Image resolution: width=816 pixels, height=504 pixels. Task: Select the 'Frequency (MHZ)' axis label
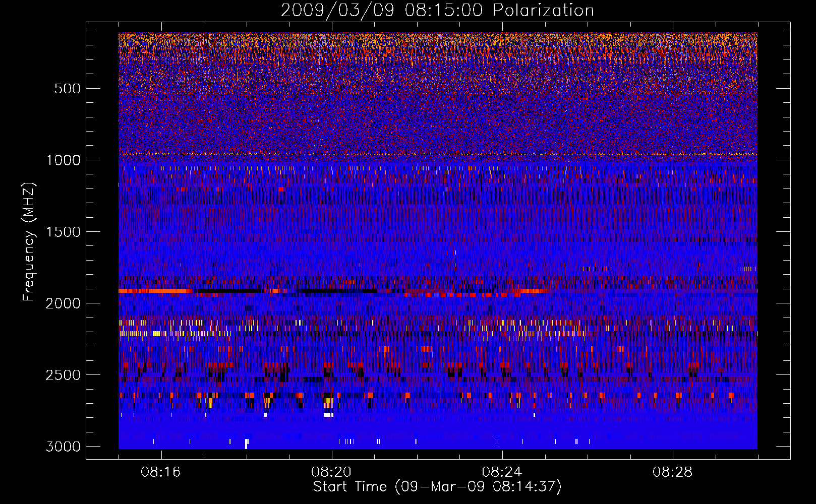(29, 242)
